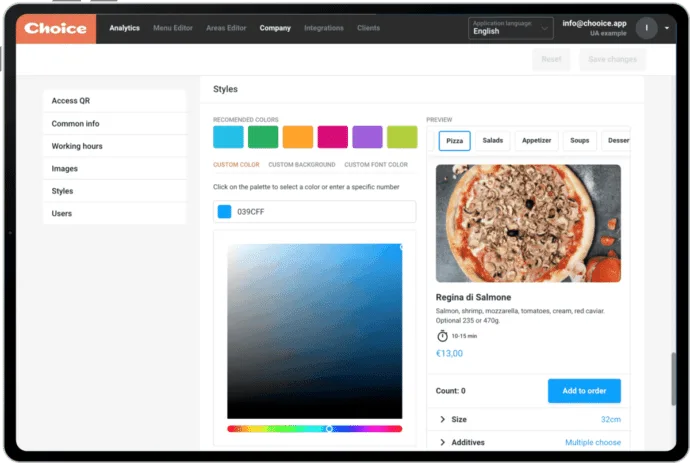Screen dimensions: 690x463
Task: Open the Analytics menu
Action: point(124,28)
